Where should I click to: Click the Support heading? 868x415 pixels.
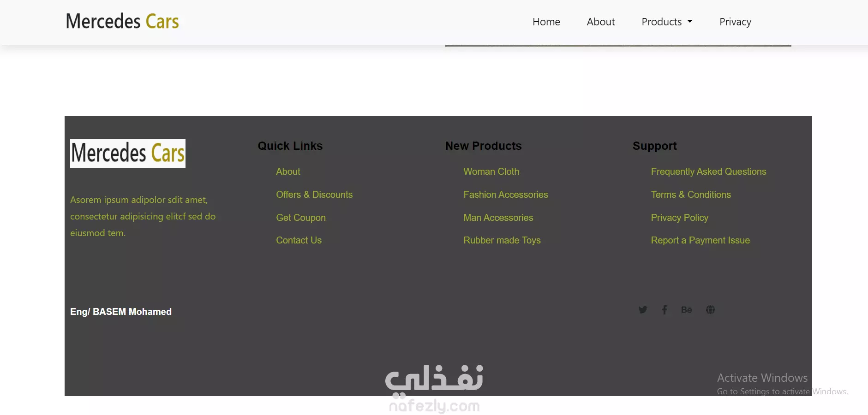coord(654,146)
